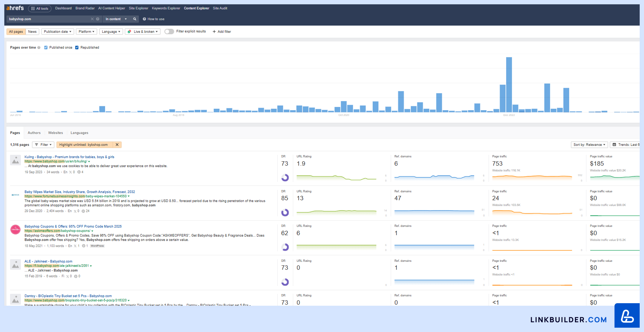Click the LinkBuilder logo badge
The width and height of the screenshot is (644, 332).
point(627,316)
